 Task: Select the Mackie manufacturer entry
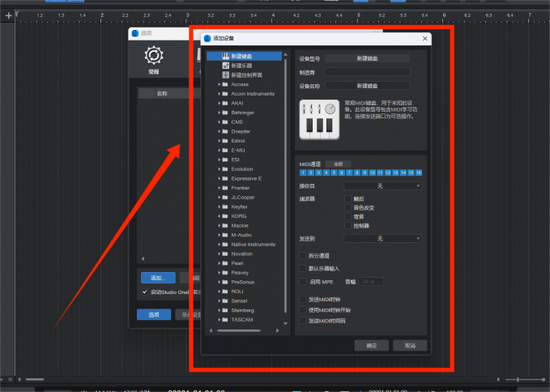point(240,225)
